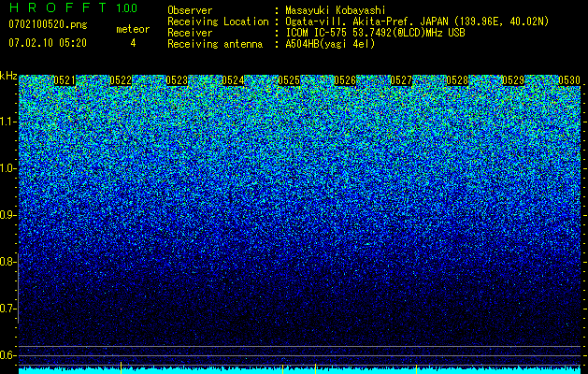
Task: Select the ICOM IC-575 53.7492 MHz receiver text
Action: coord(375,33)
